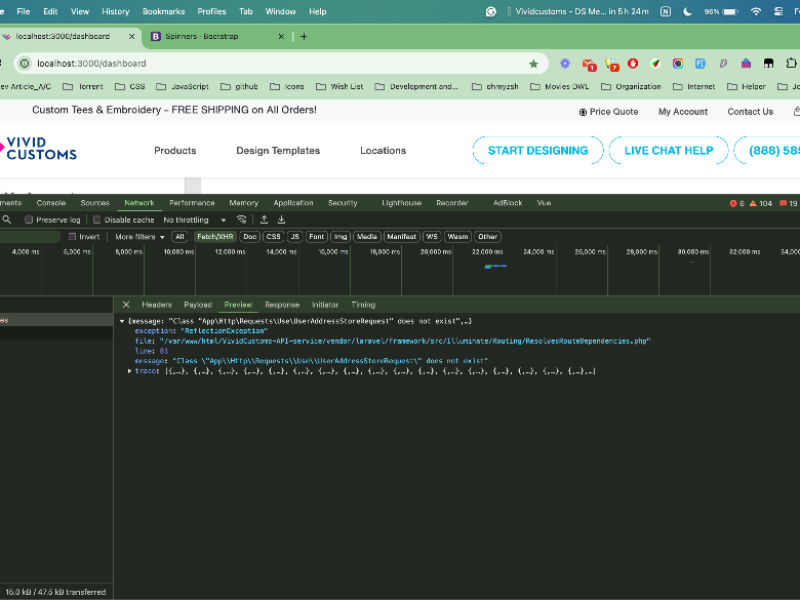The height and width of the screenshot is (600, 800).
Task: Click the network conditions Wi-Fi icon
Action: [241, 220]
